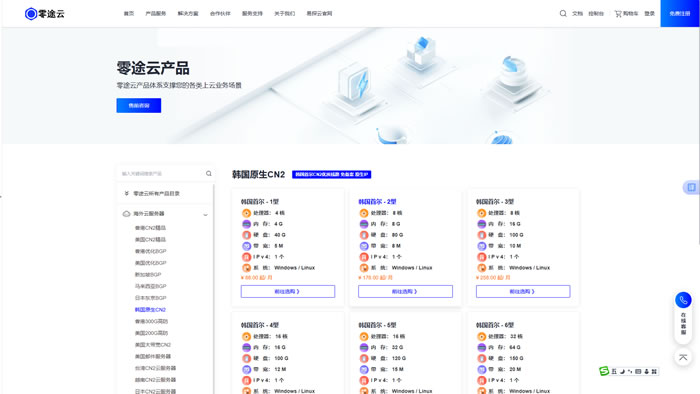Viewport: 700px width, 394px height.
Task: Open the 关于我们 nav item
Action: 284,14
